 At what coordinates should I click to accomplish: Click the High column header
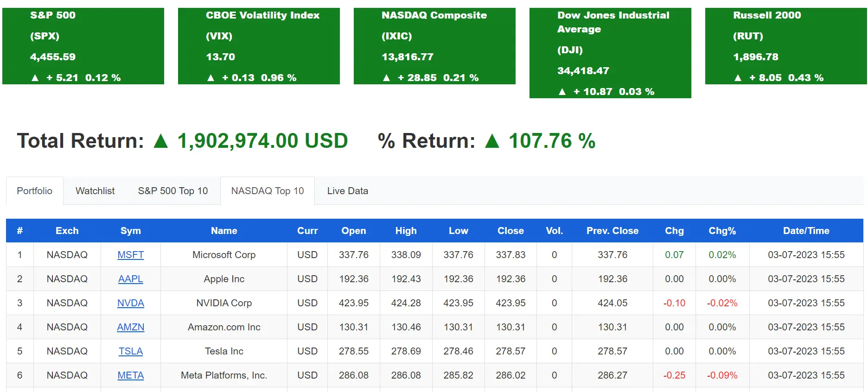406,231
